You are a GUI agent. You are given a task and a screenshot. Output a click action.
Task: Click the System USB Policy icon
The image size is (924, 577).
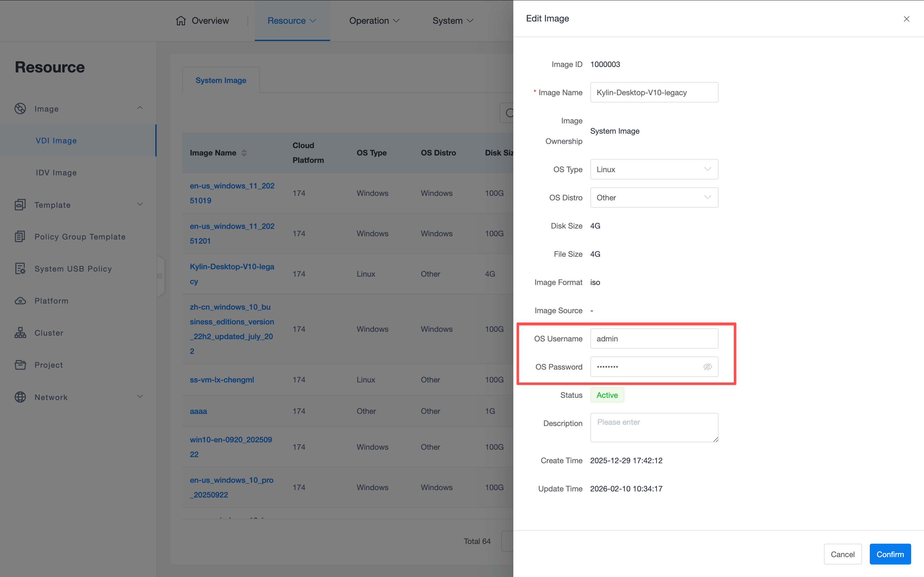pos(20,269)
